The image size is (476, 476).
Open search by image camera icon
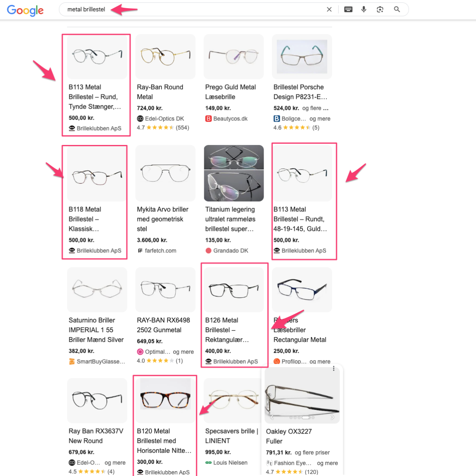tap(380, 9)
